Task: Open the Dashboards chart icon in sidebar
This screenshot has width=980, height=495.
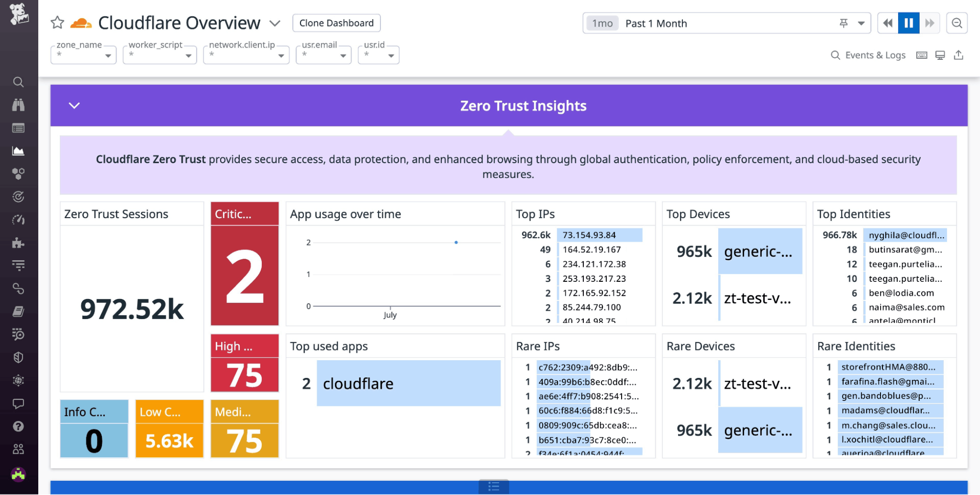Action: tap(18, 151)
